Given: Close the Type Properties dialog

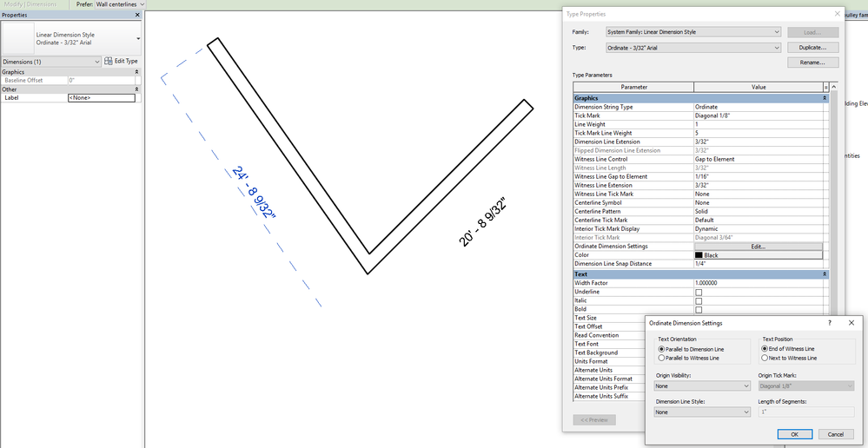Looking at the screenshot, I should pos(837,14).
